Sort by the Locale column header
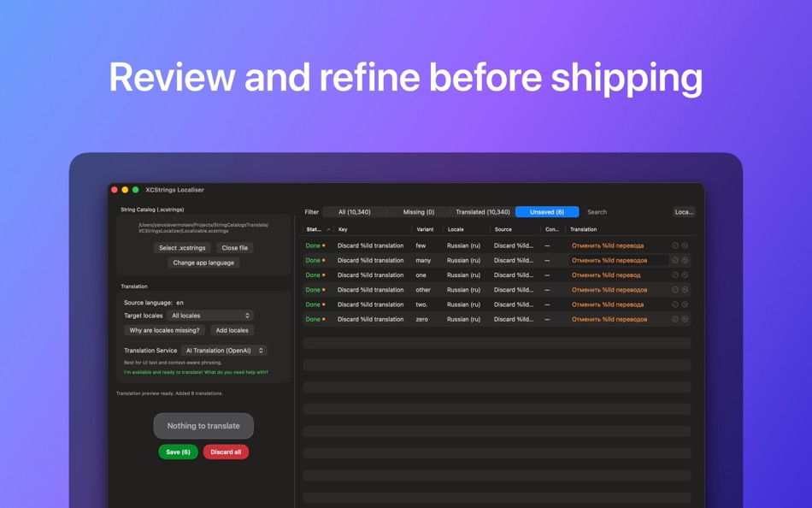 (456, 229)
